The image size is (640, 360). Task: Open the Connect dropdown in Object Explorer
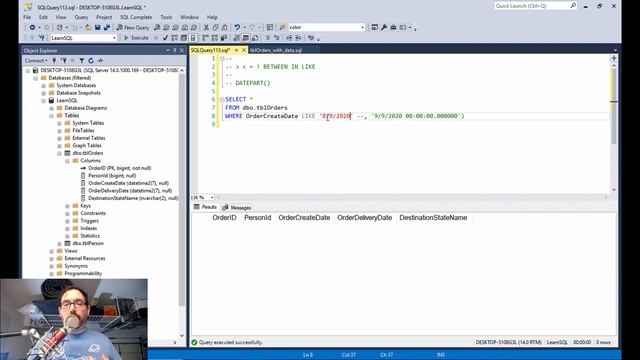coord(36,60)
